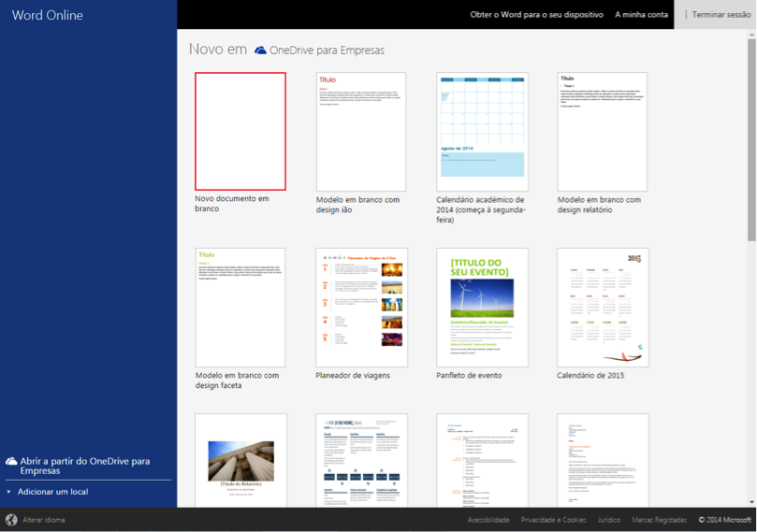Select Calendário académico de 2014 thumbnail

[482, 132]
